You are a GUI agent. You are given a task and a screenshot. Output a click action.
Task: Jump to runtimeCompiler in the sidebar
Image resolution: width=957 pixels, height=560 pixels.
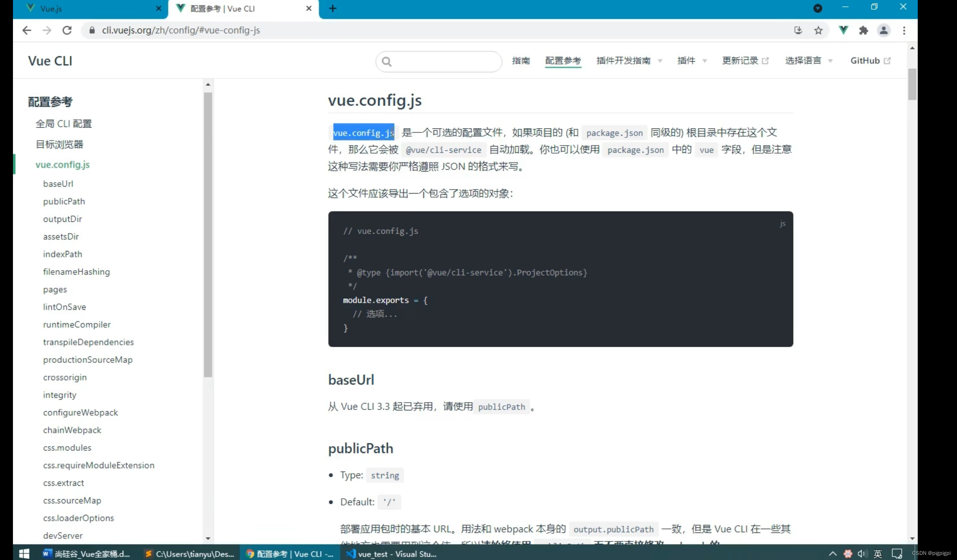tap(77, 325)
